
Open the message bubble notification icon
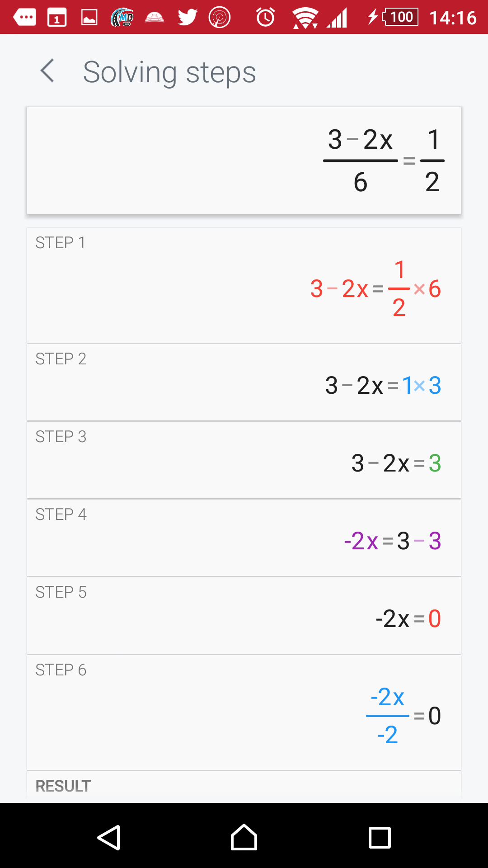pyautogui.click(x=24, y=18)
